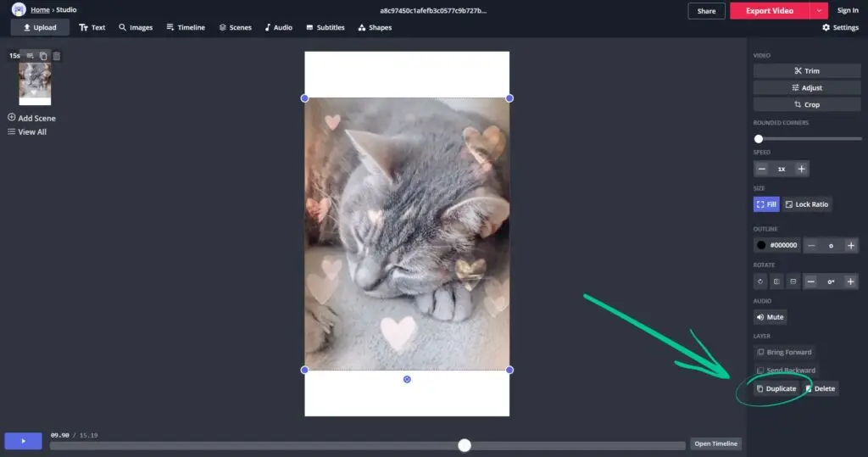The image size is (868, 457).
Task: Open the Shapes menu
Action: [375, 28]
